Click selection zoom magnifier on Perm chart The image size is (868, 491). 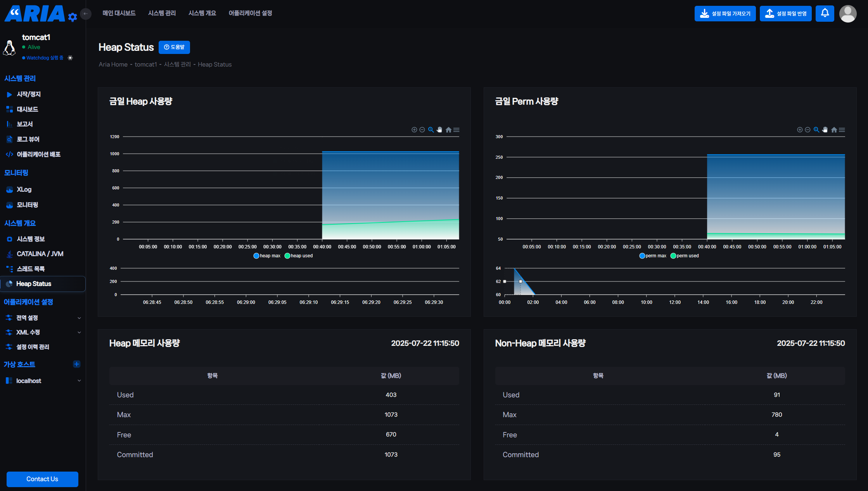816,130
